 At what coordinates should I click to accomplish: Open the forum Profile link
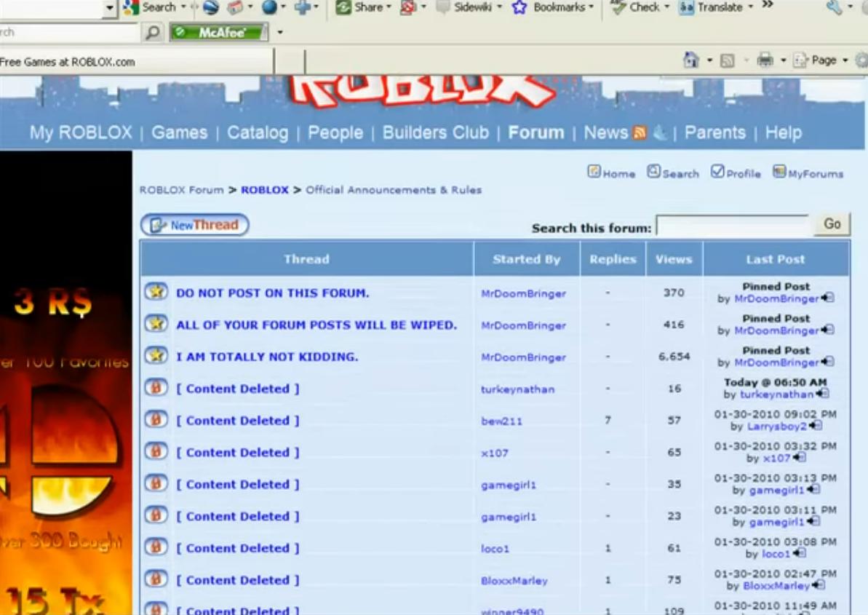tap(736, 172)
